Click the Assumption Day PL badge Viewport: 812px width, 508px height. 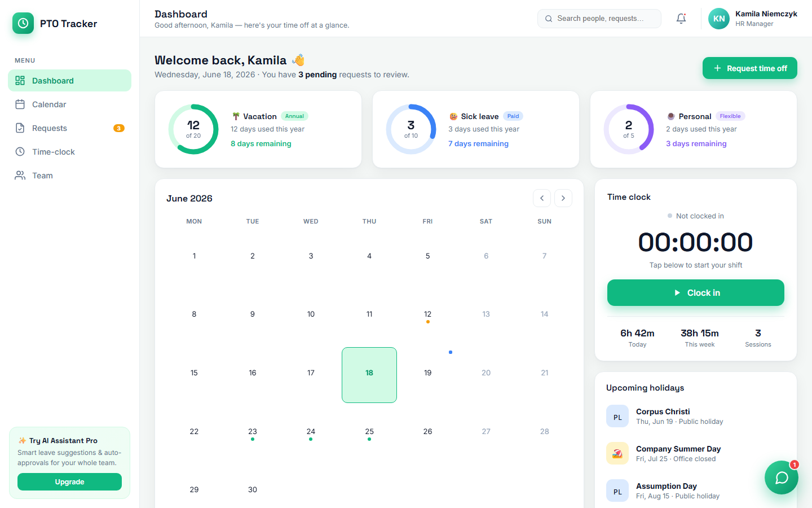tap(617, 491)
